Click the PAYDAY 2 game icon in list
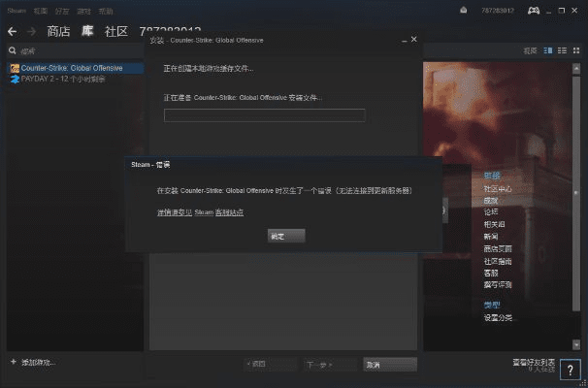The width and height of the screenshot is (588, 388). (15, 80)
